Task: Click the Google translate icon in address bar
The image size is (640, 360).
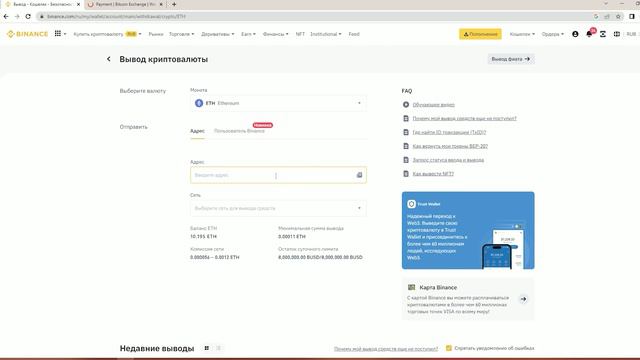Action: tap(596, 16)
